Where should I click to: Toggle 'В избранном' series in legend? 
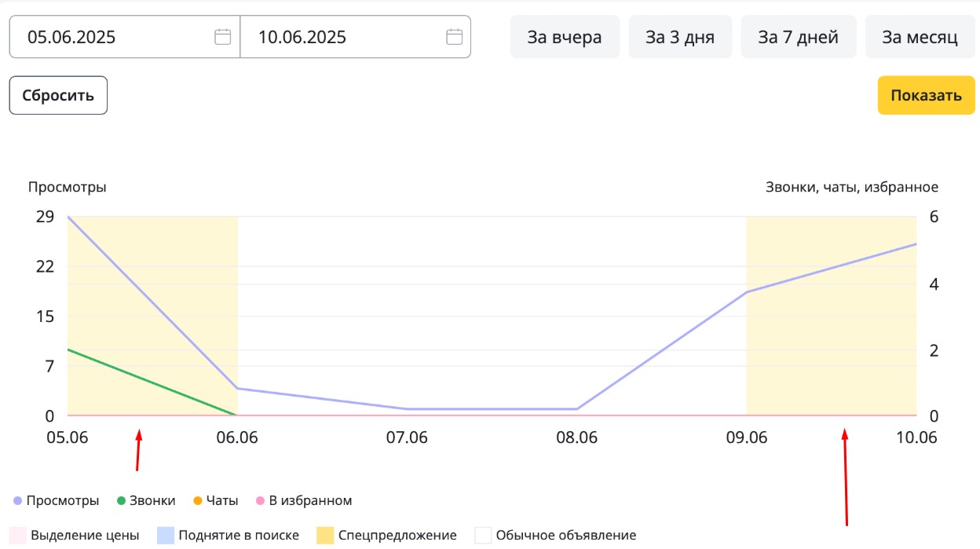[x=303, y=500]
